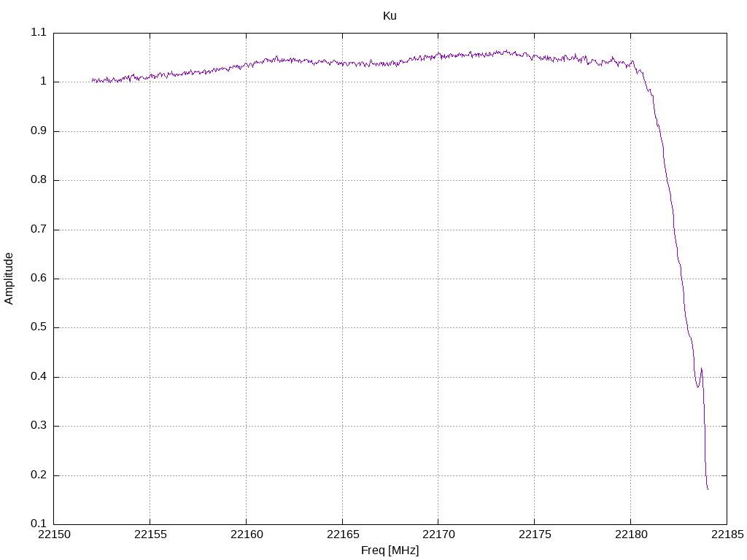747x560 pixels.
Task: Click the x-axis value 22175
Action: [x=535, y=534]
